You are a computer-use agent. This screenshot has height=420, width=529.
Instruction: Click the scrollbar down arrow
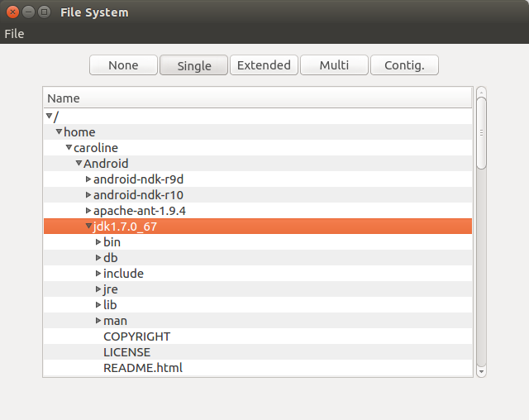click(x=481, y=372)
